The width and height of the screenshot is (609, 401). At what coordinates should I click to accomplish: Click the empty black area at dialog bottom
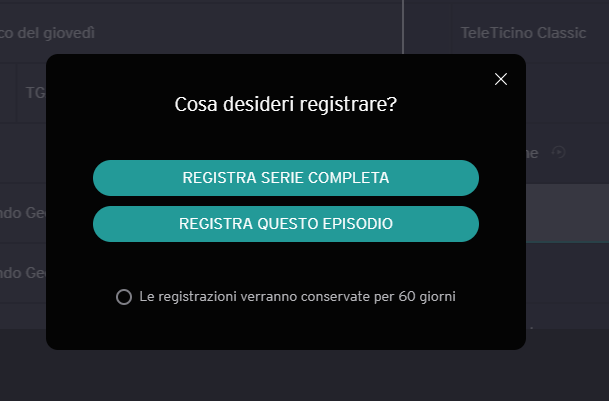[286, 330]
